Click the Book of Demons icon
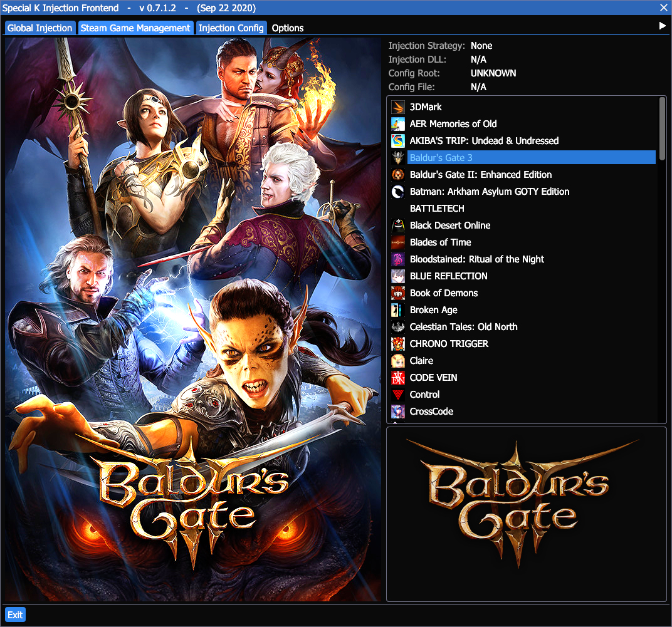This screenshot has height=627, width=672. click(397, 293)
